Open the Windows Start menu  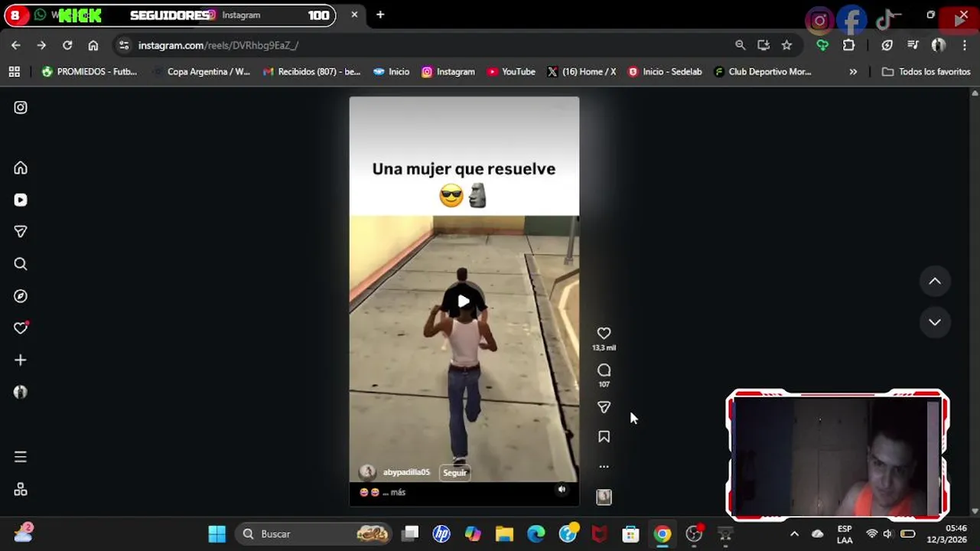(x=217, y=533)
